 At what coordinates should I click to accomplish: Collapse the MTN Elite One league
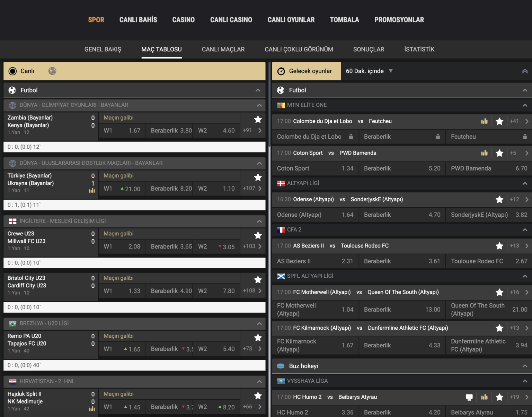pyautogui.click(x=525, y=105)
